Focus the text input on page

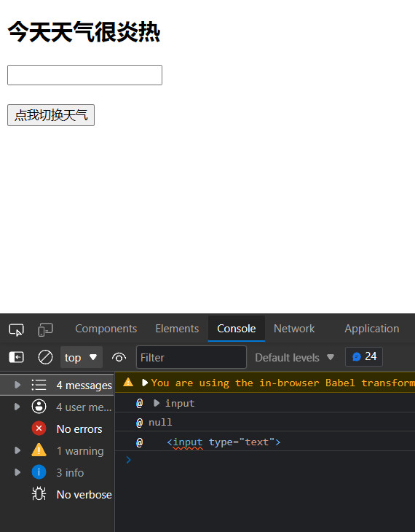(x=84, y=75)
